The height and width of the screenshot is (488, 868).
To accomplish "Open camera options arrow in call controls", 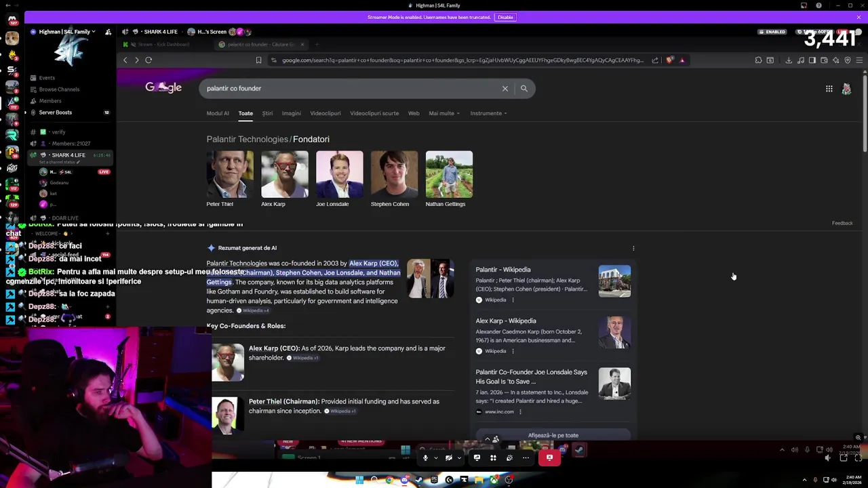I will (x=459, y=458).
